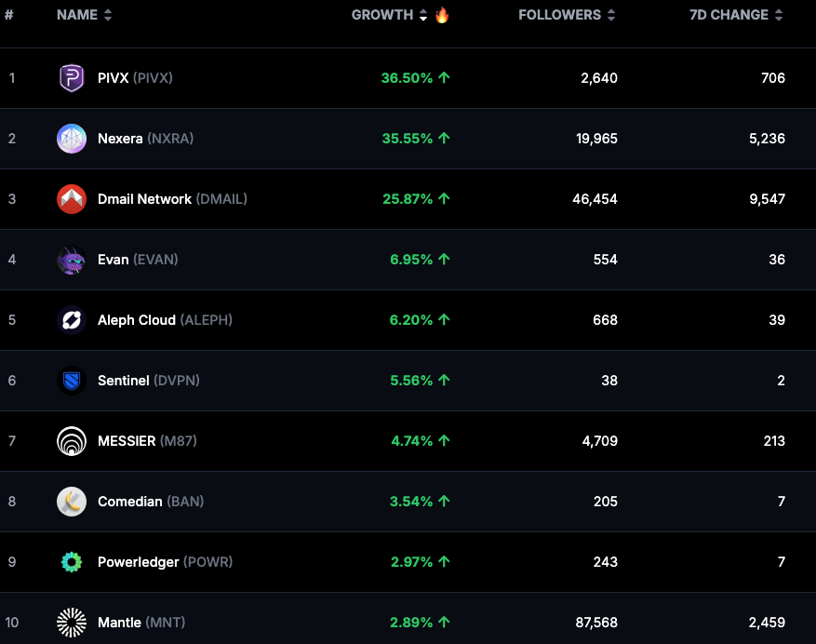Open the Sentinel (DVPN) coin link
Screen dimensions: 816x644
click(149, 381)
